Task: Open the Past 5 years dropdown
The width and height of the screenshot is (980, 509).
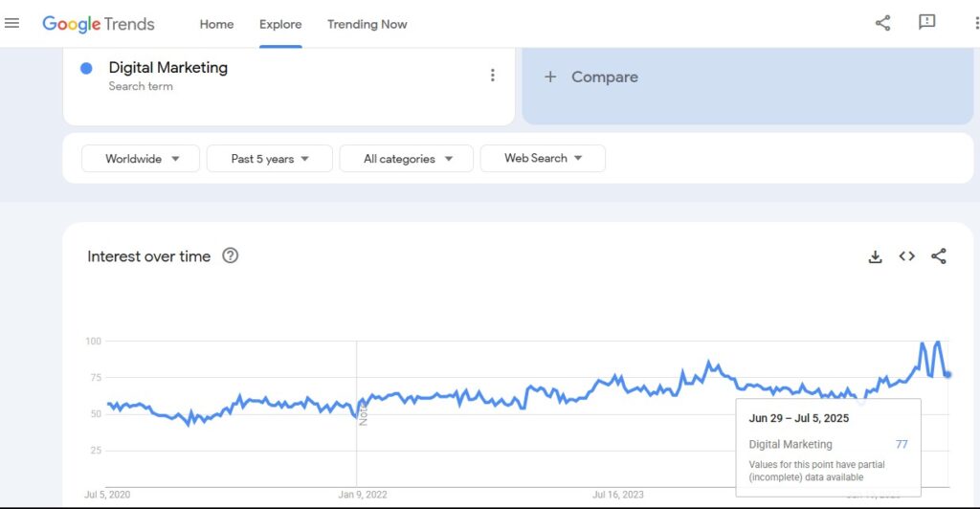Action: [x=269, y=159]
